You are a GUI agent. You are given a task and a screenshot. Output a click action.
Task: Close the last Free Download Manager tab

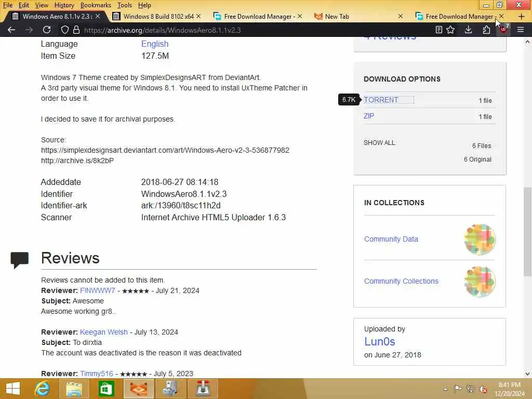coord(501,16)
